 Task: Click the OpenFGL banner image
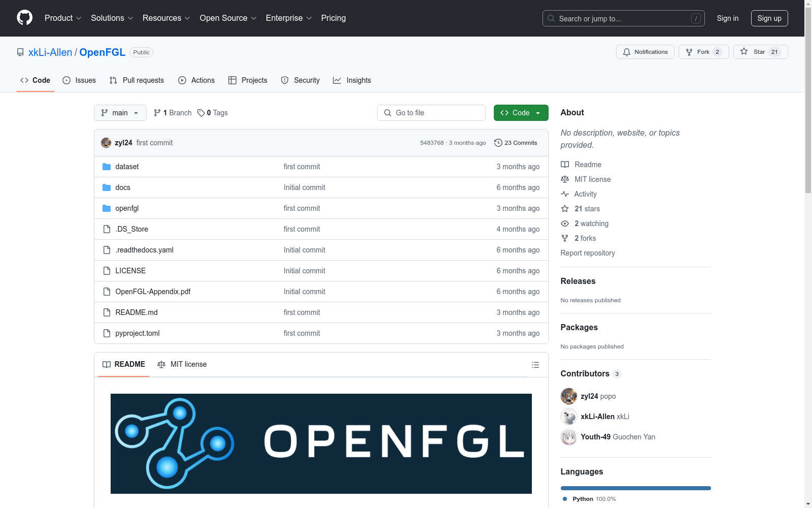tap(321, 443)
